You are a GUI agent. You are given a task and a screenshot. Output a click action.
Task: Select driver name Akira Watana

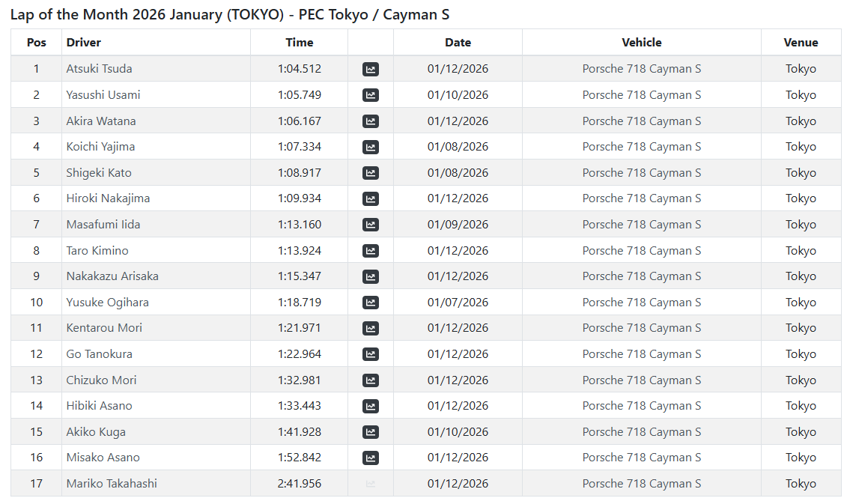tap(101, 121)
